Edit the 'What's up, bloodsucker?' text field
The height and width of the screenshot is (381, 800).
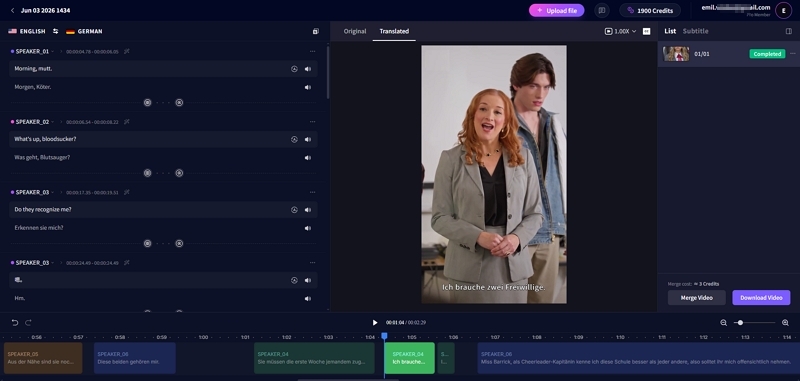163,139
